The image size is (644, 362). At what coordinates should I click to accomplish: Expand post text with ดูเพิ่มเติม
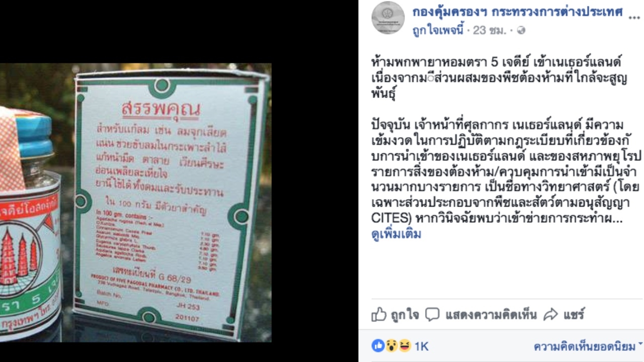tap(396, 234)
